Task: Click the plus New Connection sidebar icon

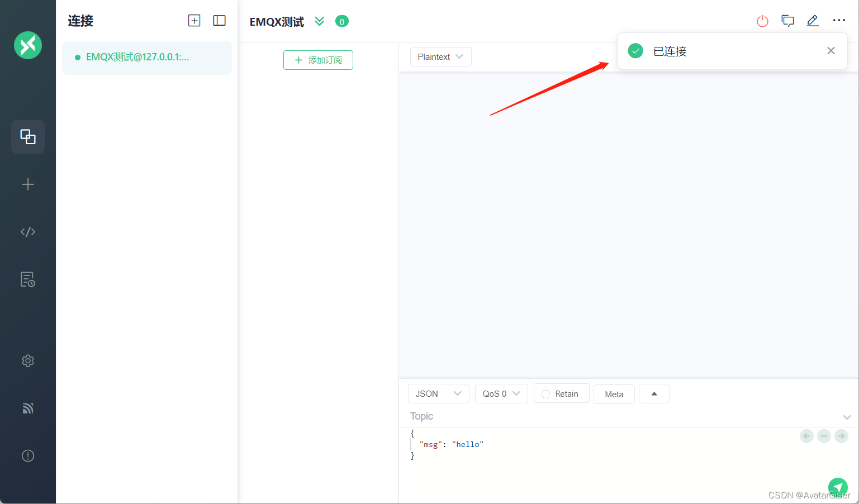Action: (28, 184)
